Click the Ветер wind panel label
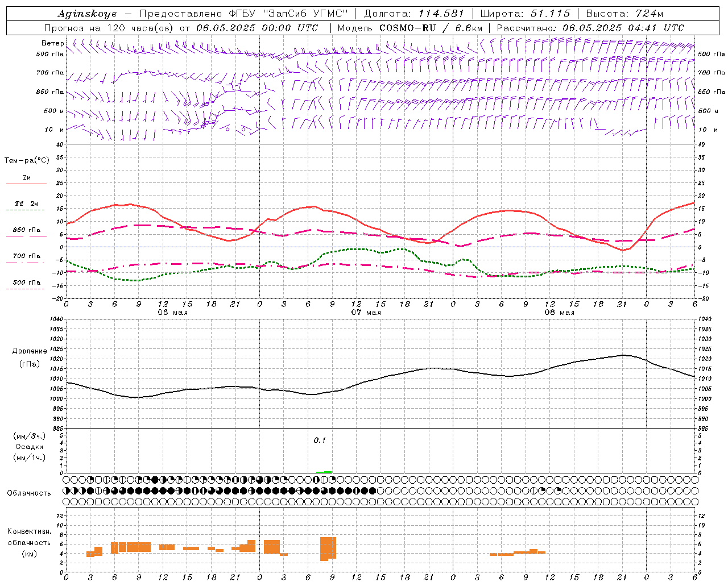 52,43
